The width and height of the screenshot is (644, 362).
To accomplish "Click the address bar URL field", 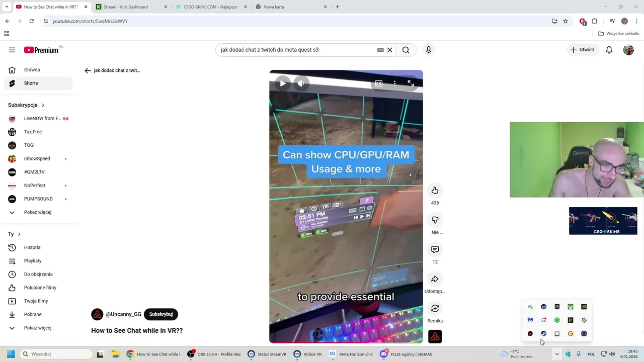I will point(297,21).
